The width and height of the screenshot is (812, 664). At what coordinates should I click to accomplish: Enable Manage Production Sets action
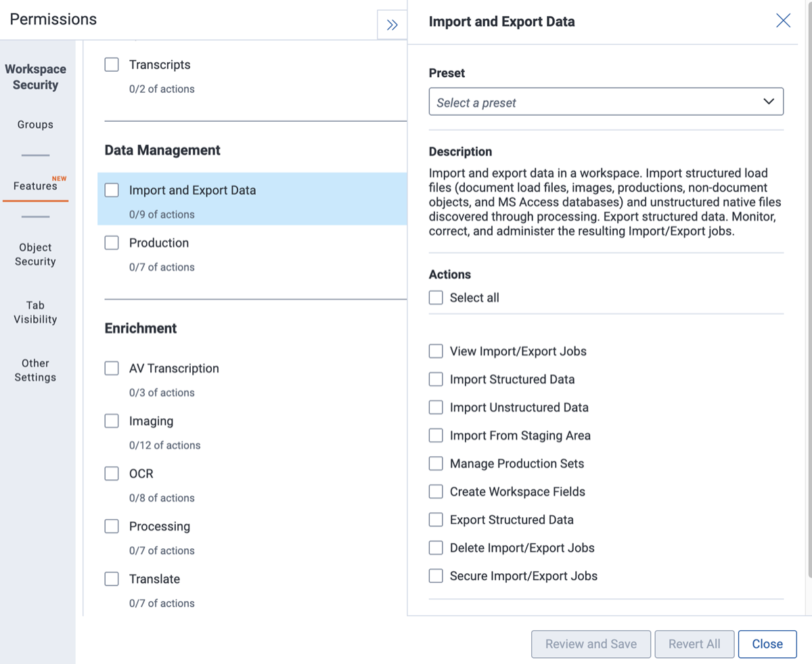(x=436, y=464)
